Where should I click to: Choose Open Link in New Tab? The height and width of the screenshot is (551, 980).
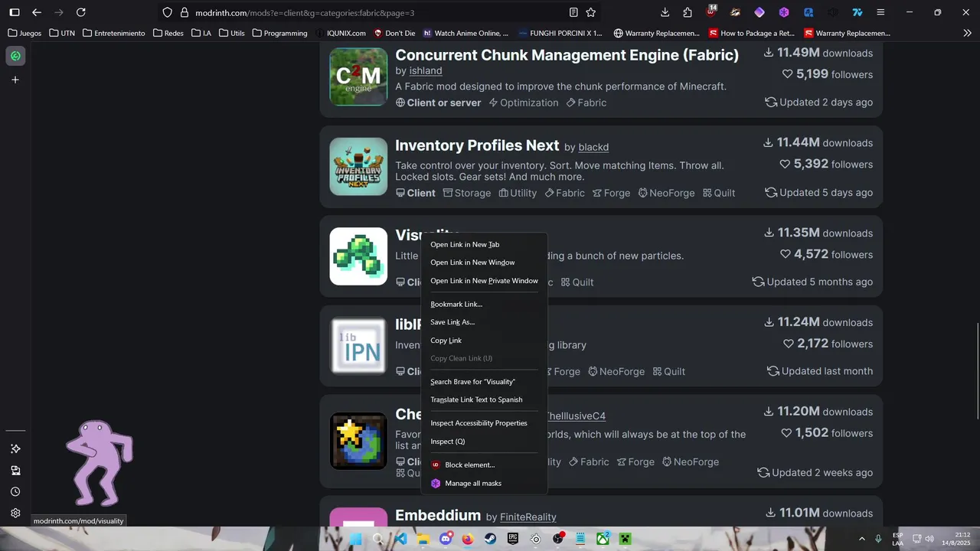[484, 245]
